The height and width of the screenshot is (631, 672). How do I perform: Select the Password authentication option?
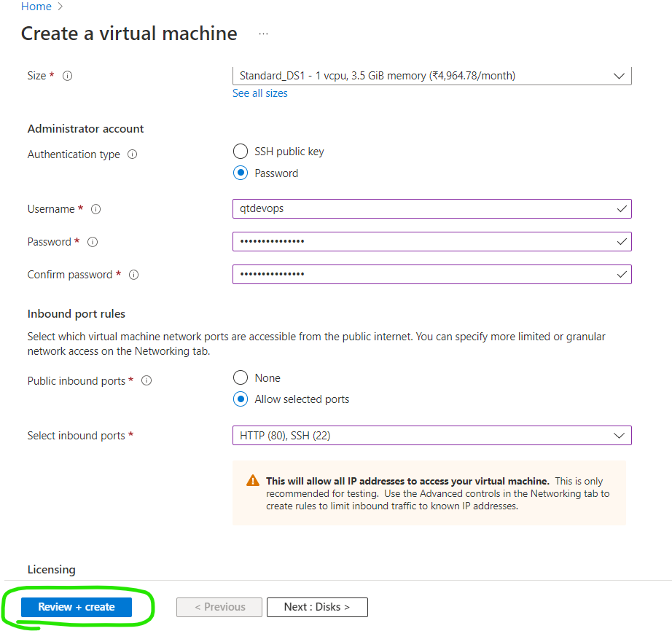point(240,173)
